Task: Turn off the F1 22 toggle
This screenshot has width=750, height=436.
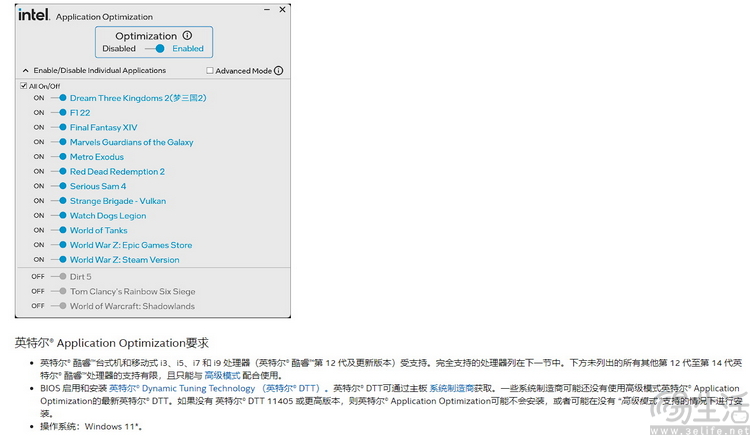Action: click(x=59, y=113)
